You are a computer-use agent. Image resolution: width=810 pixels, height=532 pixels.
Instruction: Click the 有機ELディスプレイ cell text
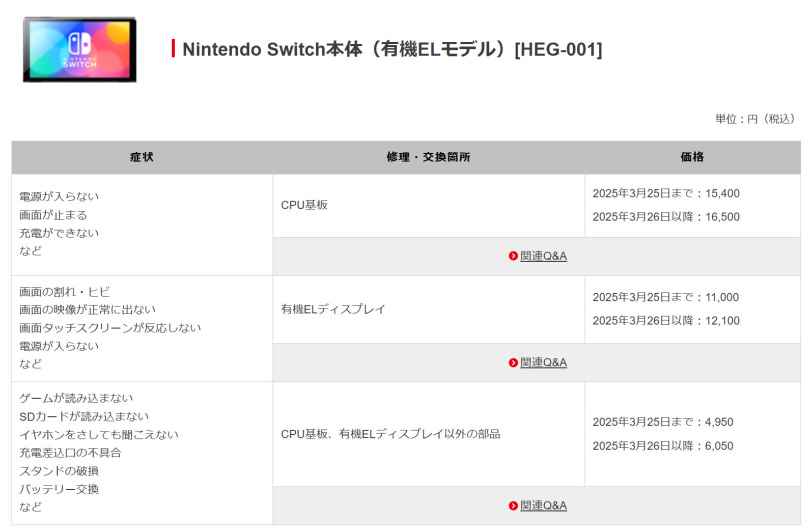(x=333, y=309)
